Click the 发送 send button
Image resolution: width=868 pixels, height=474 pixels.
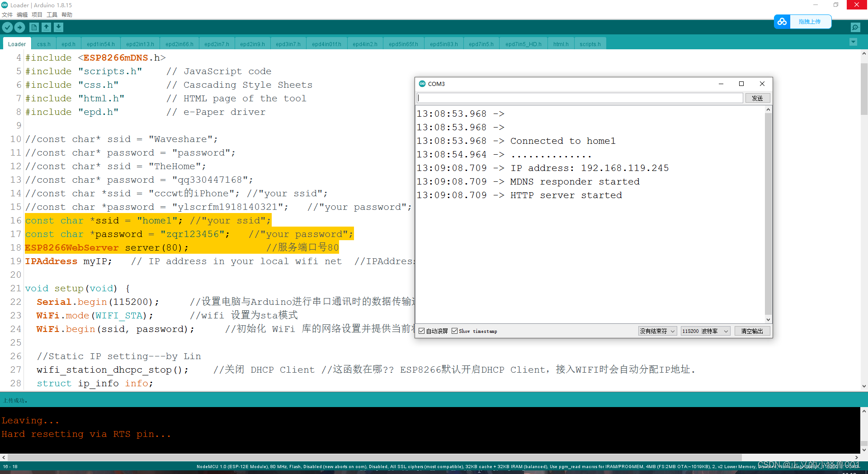758,98
